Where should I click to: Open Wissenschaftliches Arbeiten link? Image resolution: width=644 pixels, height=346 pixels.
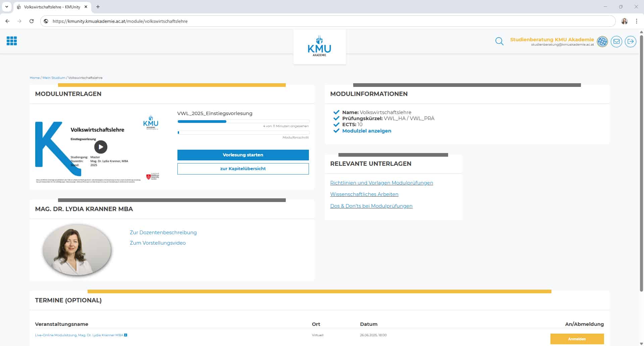pyautogui.click(x=364, y=194)
